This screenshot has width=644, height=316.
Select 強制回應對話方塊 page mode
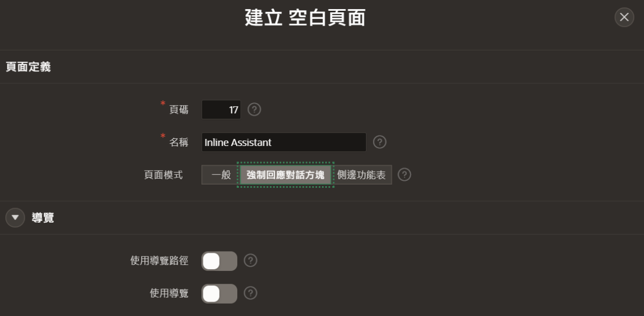tap(286, 175)
